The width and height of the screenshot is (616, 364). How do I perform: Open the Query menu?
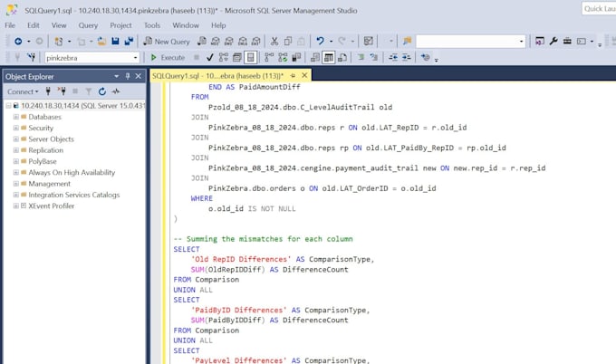pyautogui.click(x=88, y=25)
